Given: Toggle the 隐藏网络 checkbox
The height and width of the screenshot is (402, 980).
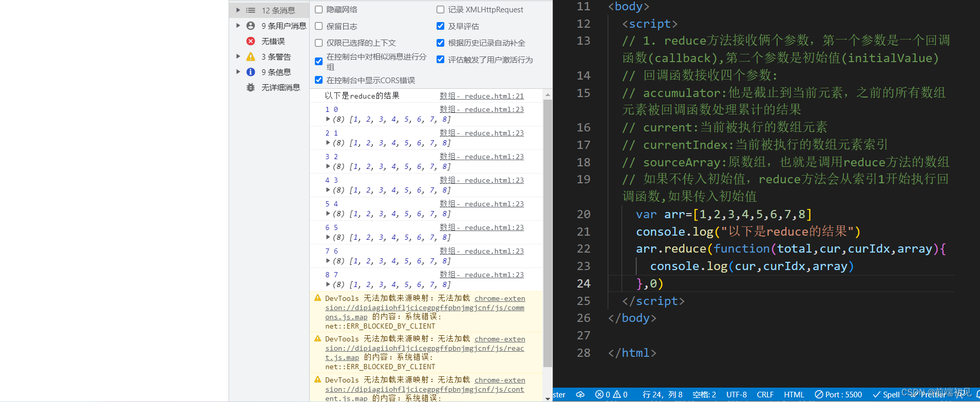Looking at the screenshot, I should click(319, 10).
